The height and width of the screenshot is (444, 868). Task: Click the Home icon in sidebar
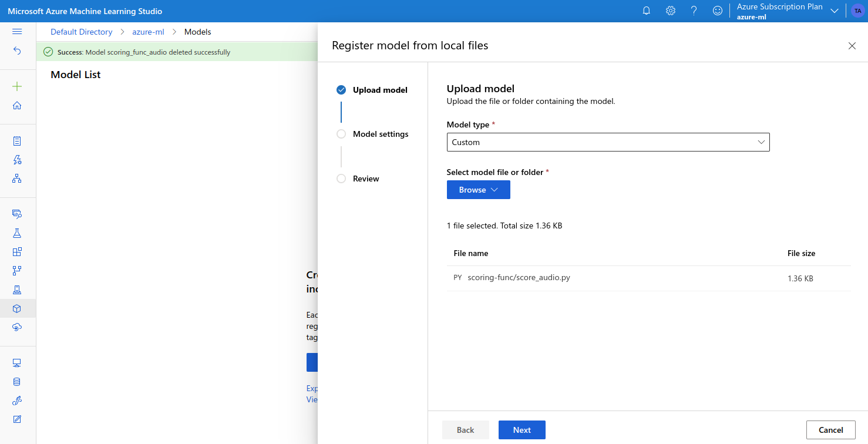[17, 106]
